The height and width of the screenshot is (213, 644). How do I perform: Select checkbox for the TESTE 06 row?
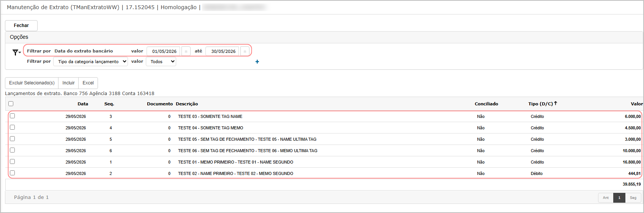(x=12, y=150)
